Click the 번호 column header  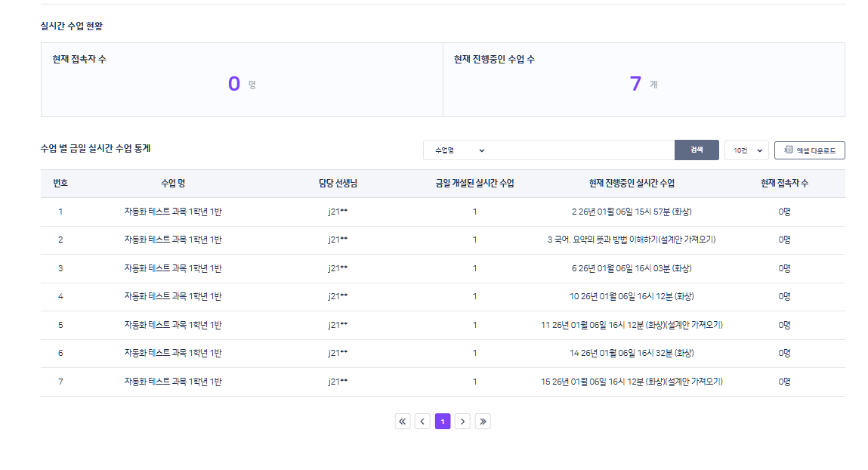(x=60, y=184)
